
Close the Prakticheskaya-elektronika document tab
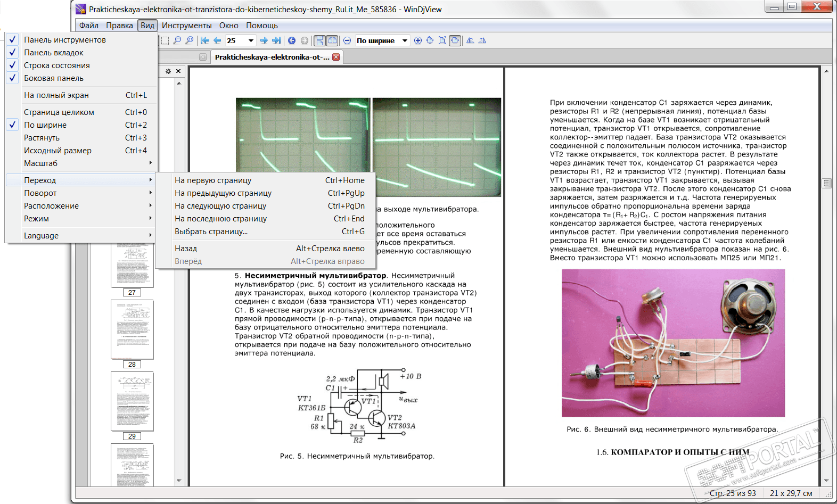click(336, 57)
